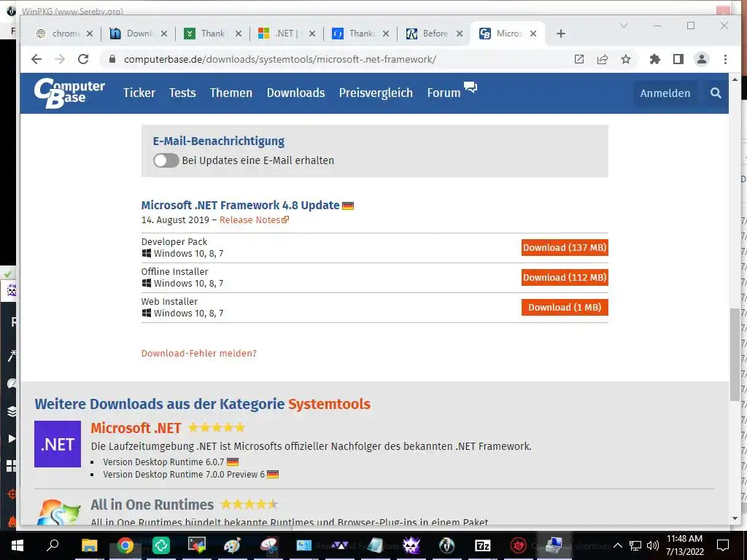
Task: Click the Forum speech bubble icon
Action: [471, 87]
